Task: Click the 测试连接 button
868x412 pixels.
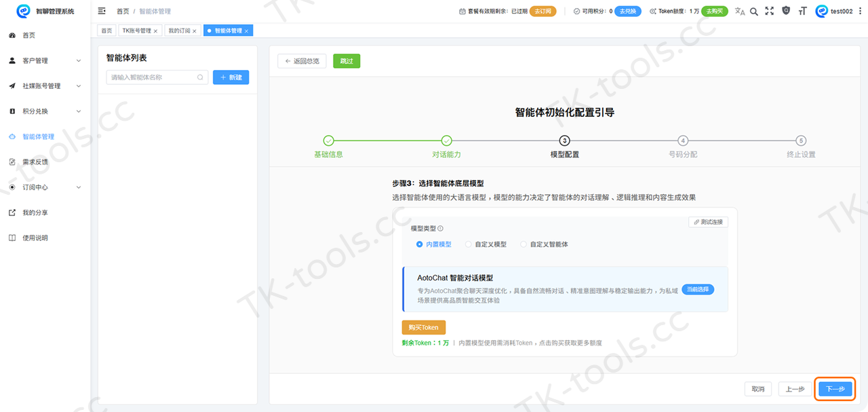Action: pos(708,222)
